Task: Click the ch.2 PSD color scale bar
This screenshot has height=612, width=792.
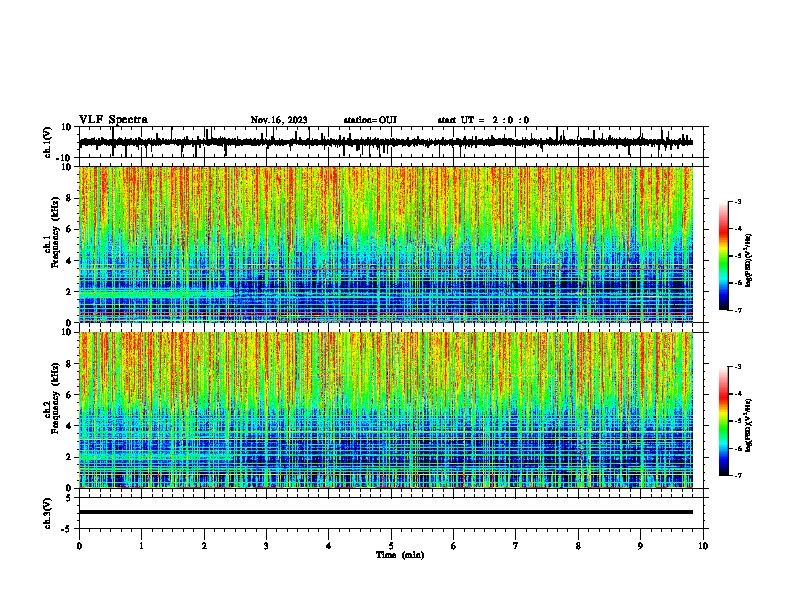Action: tap(724, 421)
